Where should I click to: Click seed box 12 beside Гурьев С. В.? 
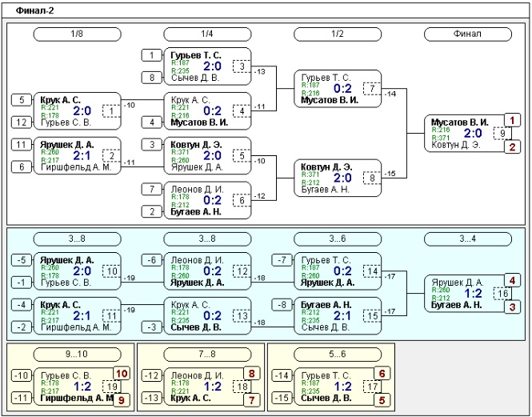pyautogui.click(x=22, y=122)
